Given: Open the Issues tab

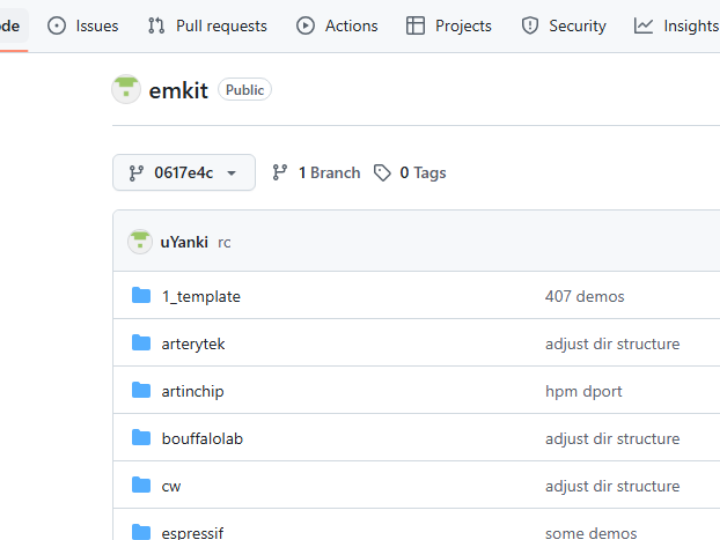Looking at the screenshot, I should coord(84,26).
